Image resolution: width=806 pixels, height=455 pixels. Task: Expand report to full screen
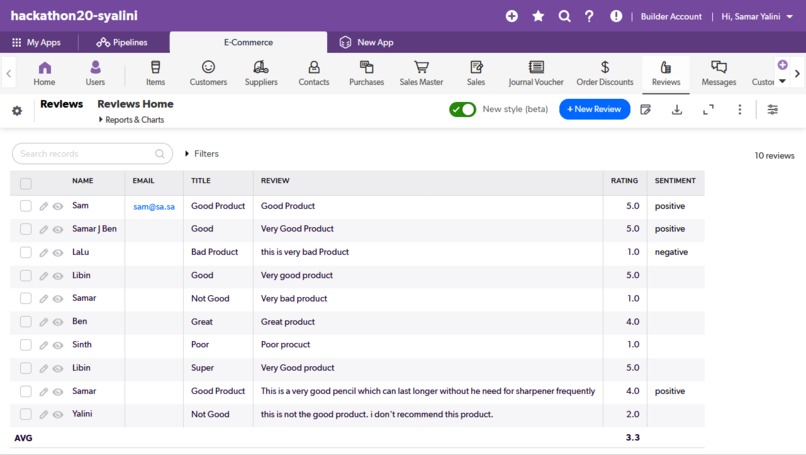tap(708, 110)
